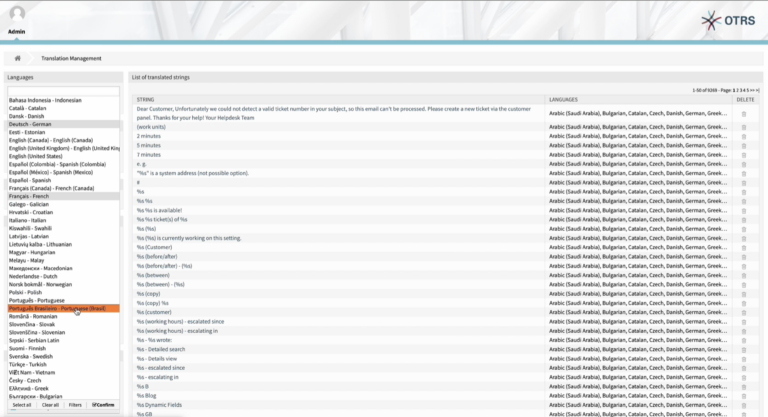768x417 pixels.
Task: Go to page 3 of results
Action: tap(741, 90)
